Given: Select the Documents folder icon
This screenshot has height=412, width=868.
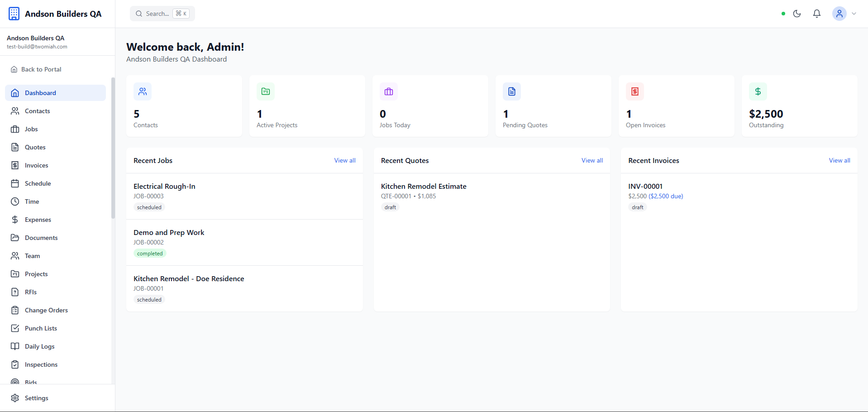Looking at the screenshot, I should [x=15, y=238].
